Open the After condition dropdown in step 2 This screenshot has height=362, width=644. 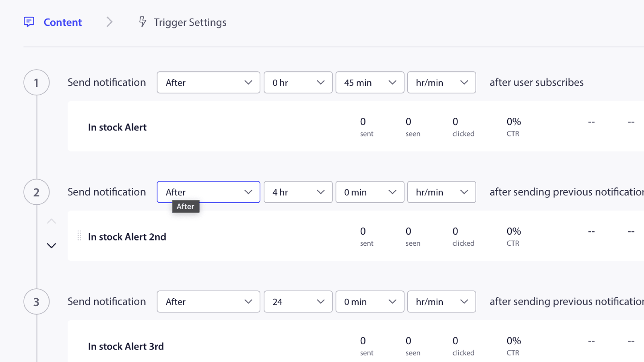pyautogui.click(x=208, y=192)
